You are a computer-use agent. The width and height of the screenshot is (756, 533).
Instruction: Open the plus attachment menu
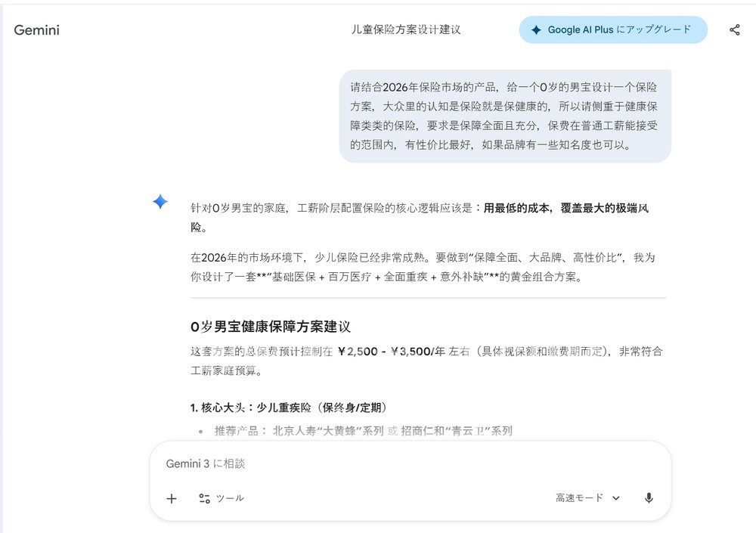pyautogui.click(x=172, y=498)
